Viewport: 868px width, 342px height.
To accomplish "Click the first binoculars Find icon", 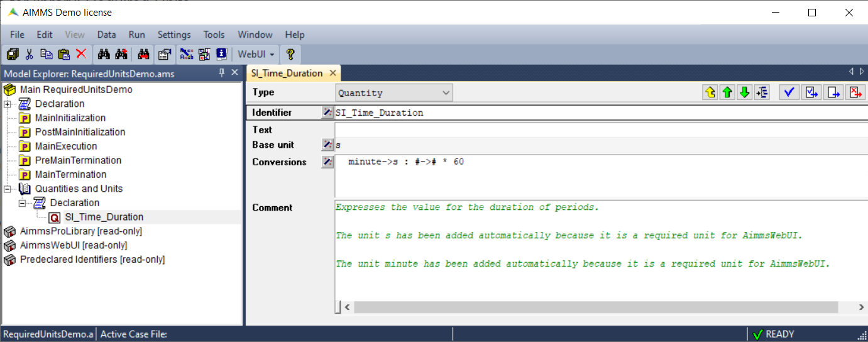I will (104, 54).
